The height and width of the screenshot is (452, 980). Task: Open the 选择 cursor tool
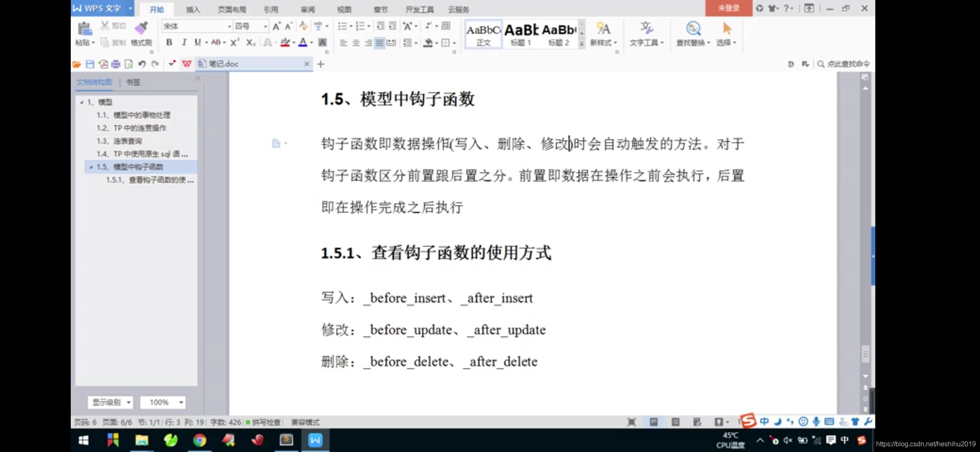tap(726, 34)
